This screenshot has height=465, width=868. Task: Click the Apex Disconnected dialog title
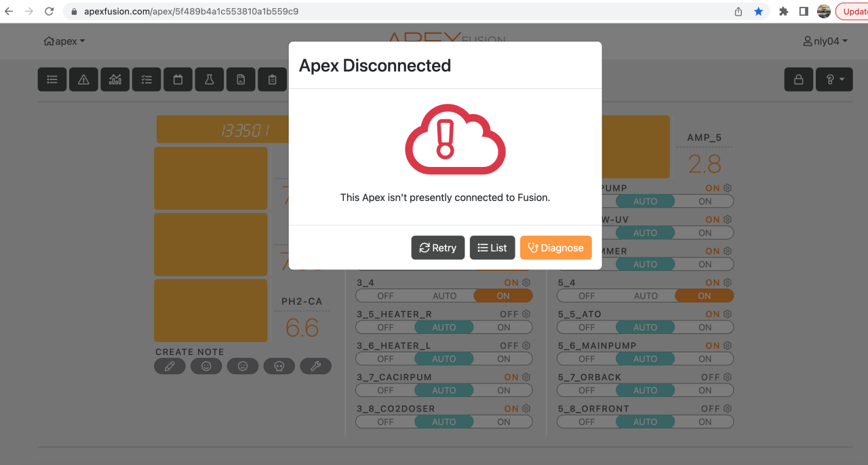point(375,65)
